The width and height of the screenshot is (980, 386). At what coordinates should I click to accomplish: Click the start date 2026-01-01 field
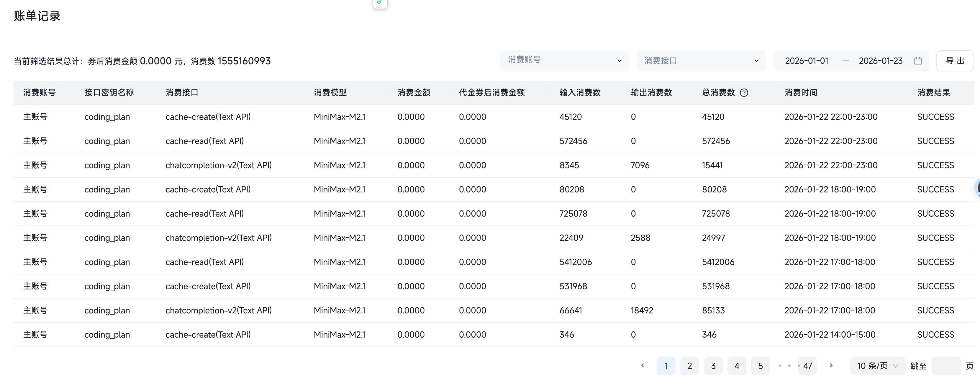click(x=807, y=61)
